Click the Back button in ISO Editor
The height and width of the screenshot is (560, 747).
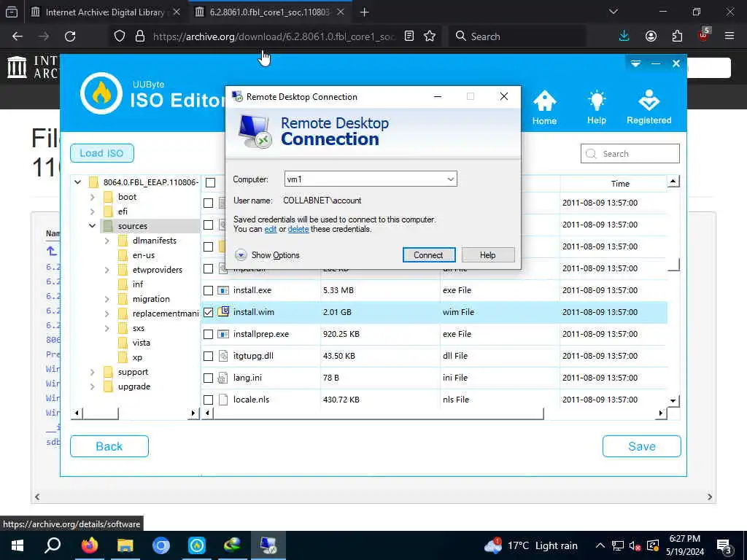pyautogui.click(x=109, y=446)
